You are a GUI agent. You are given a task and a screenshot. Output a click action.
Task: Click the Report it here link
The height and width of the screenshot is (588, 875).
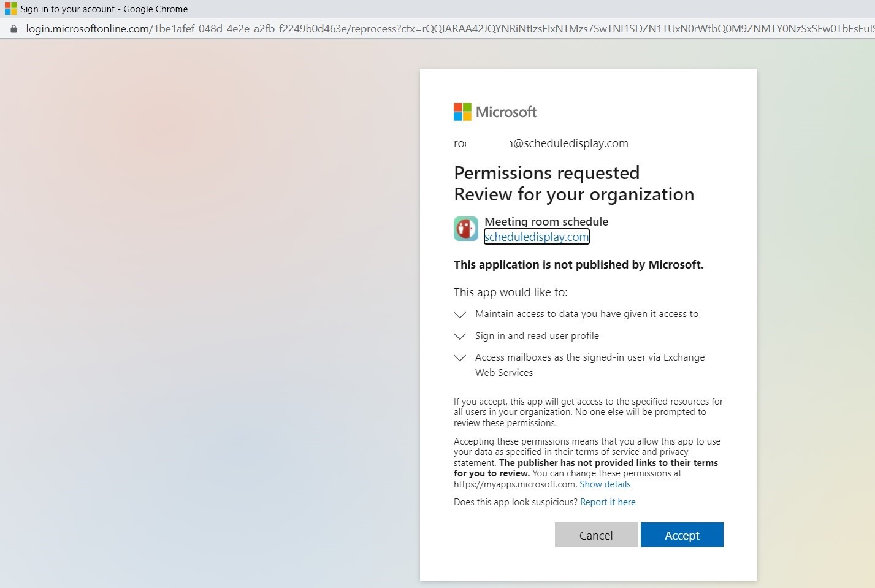tap(608, 502)
